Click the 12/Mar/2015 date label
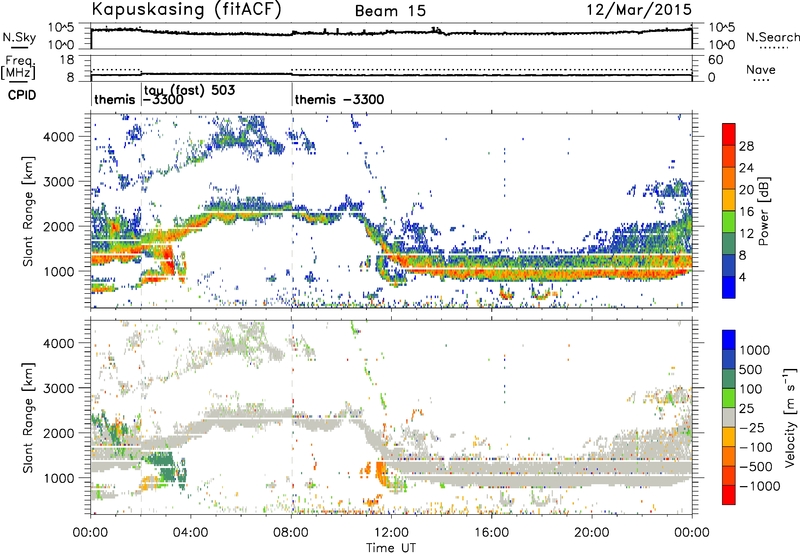 [639, 9]
